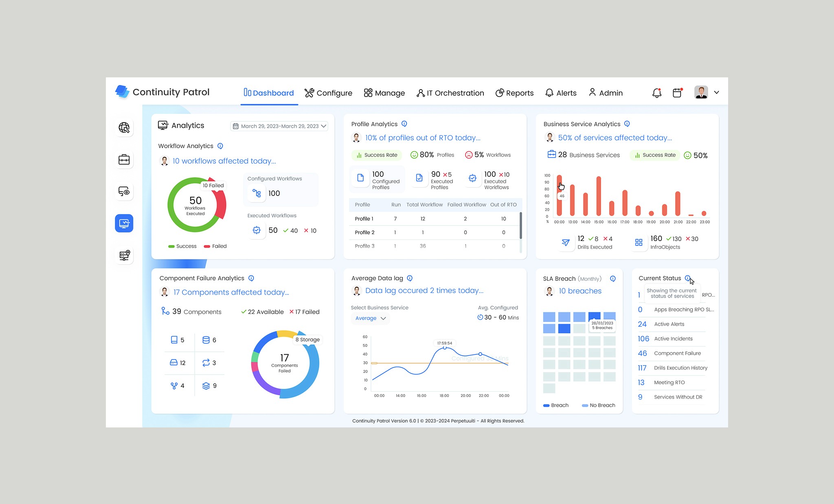Click SLA Breach info icon
Screen dimensions: 834x504
tap(613, 278)
